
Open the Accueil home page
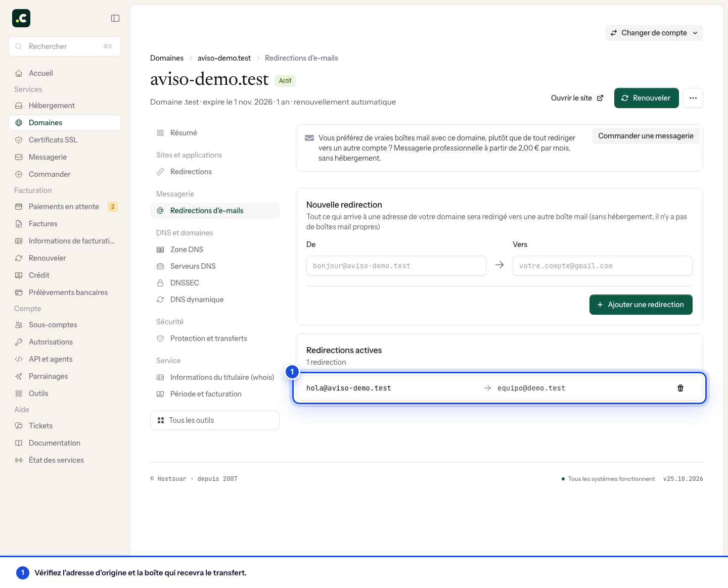coord(65,73)
